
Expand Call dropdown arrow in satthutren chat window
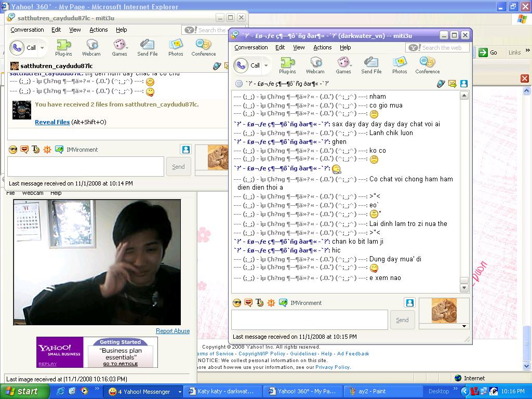click(x=42, y=48)
